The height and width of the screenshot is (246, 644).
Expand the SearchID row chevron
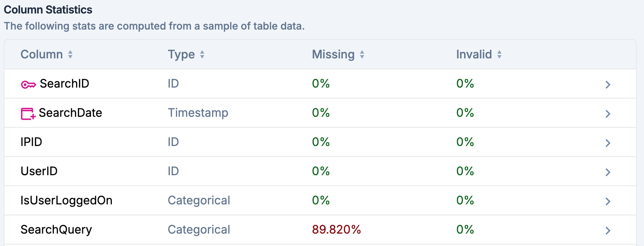608,85
